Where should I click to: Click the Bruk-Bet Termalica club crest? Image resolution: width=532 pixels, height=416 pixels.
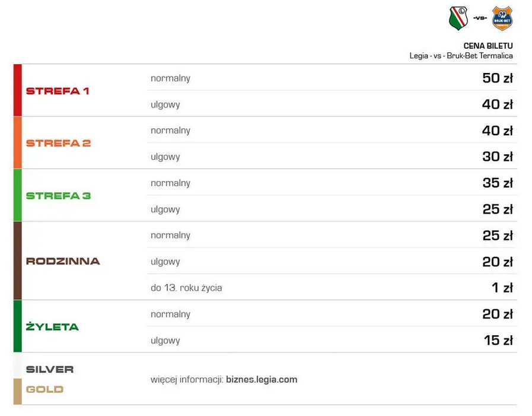tap(502, 18)
